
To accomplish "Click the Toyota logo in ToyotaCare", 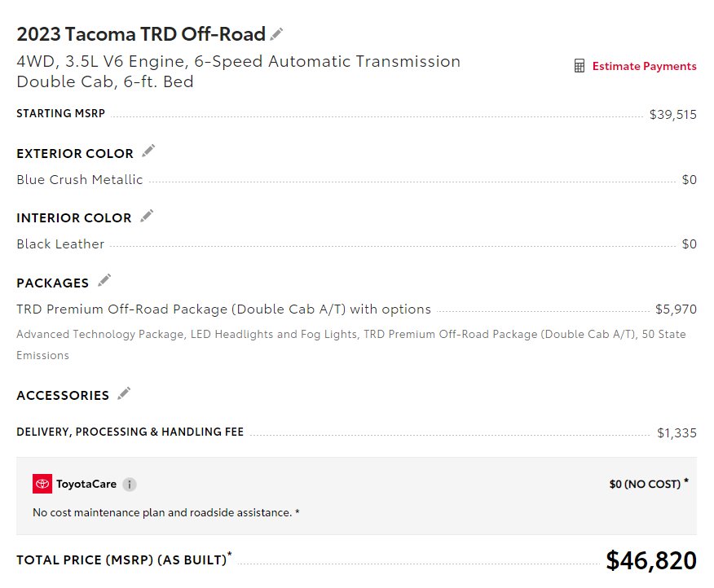I will pos(42,484).
